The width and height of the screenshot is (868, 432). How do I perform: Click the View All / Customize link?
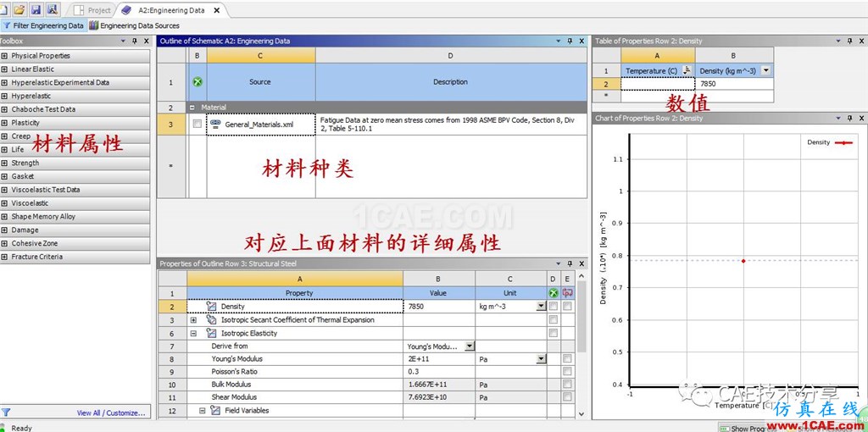coord(111,413)
